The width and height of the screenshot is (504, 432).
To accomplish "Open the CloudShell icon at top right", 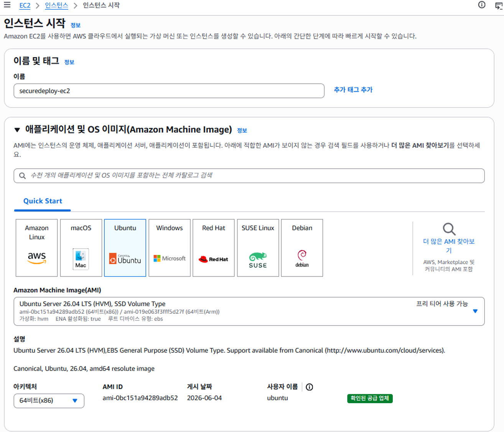I will (499, 5).
